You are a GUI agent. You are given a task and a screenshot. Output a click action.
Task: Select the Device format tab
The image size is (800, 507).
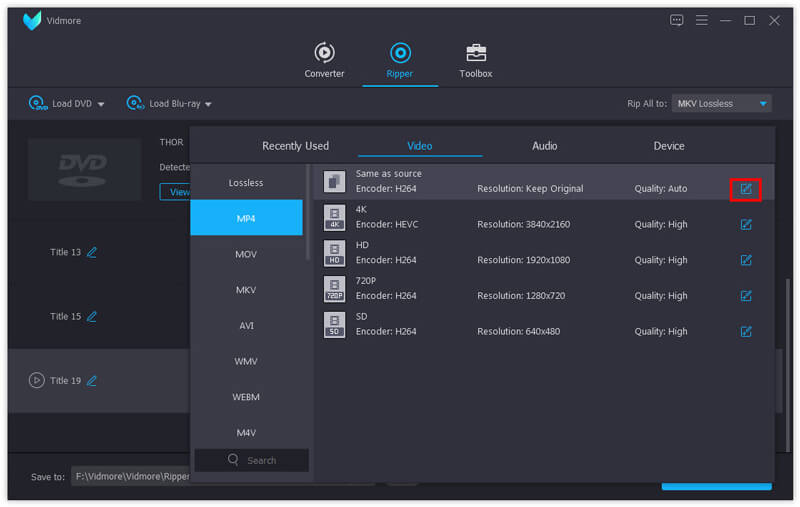(669, 146)
